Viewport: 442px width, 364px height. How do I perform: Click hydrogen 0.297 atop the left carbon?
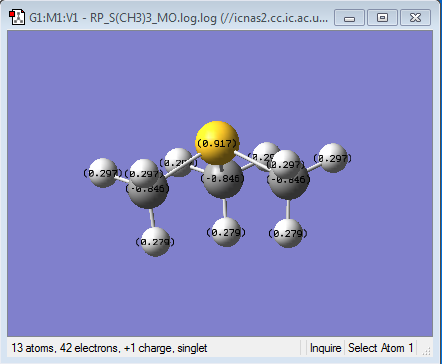144,173
